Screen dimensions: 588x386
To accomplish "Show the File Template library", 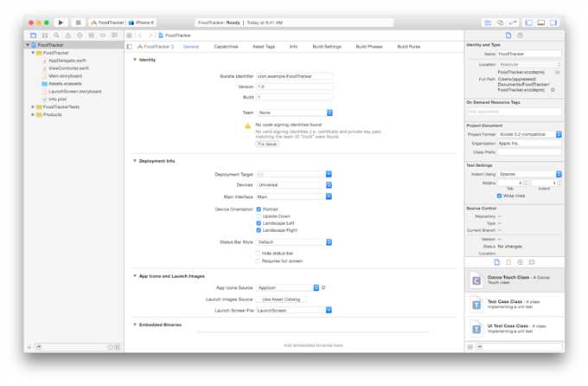I will click(x=497, y=262).
